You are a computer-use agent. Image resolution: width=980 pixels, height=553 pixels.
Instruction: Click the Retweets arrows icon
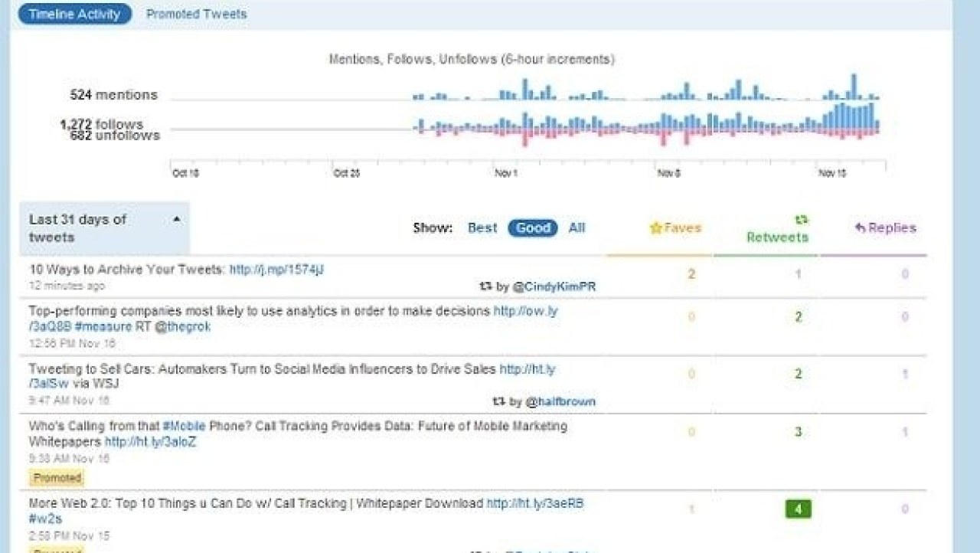point(802,220)
